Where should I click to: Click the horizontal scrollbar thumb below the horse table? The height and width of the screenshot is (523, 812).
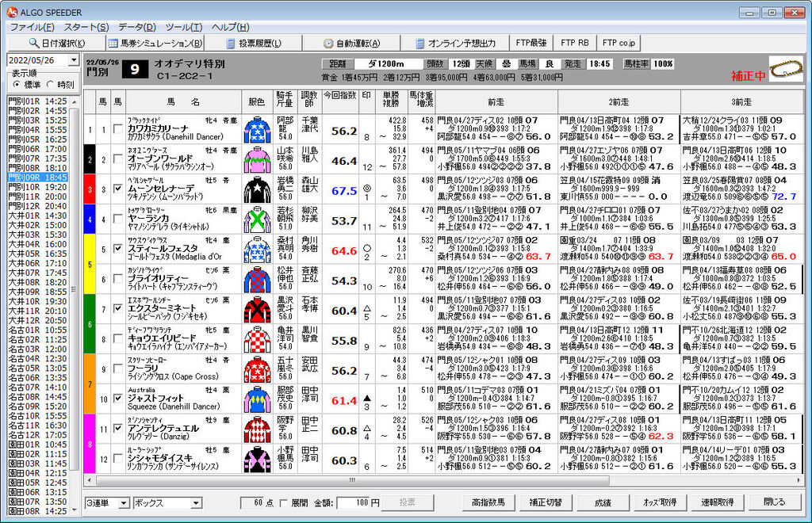coord(351,480)
